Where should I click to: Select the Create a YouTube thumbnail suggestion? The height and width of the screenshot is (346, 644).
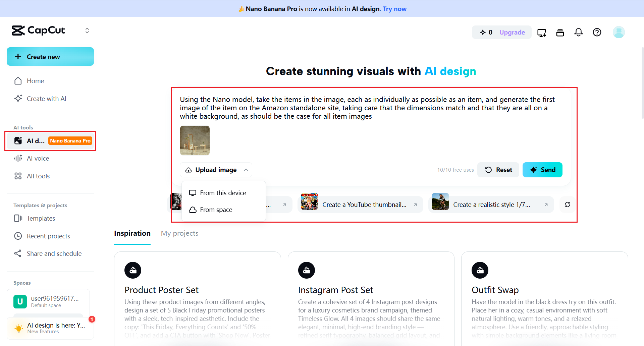pos(360,205)
